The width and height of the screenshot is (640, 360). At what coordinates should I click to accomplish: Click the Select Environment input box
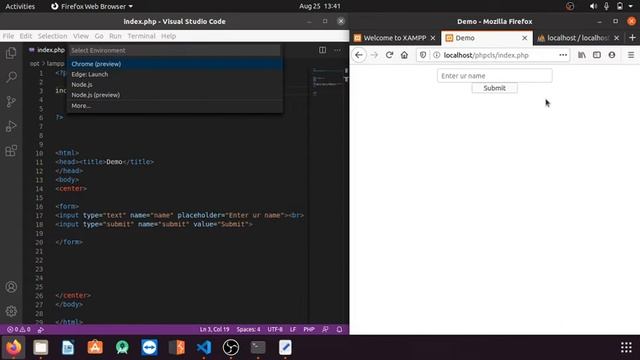click(175, 51)
